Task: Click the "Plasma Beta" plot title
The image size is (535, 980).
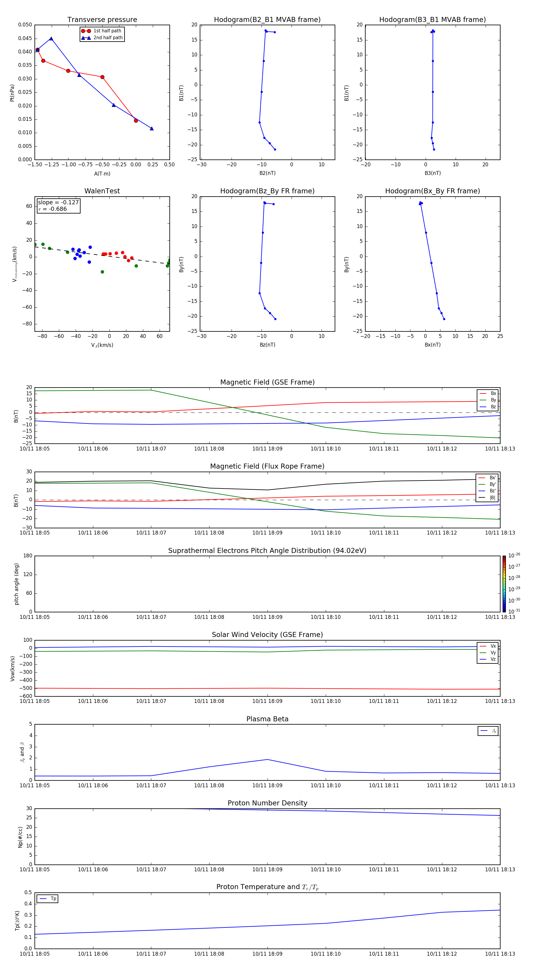Action: pyautogui.click(x=267, y=719)
